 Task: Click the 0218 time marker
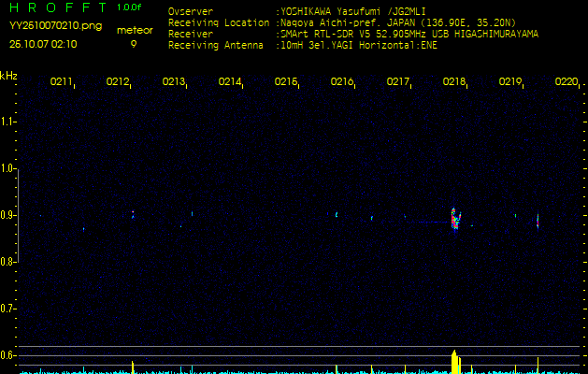pos(454,82)
